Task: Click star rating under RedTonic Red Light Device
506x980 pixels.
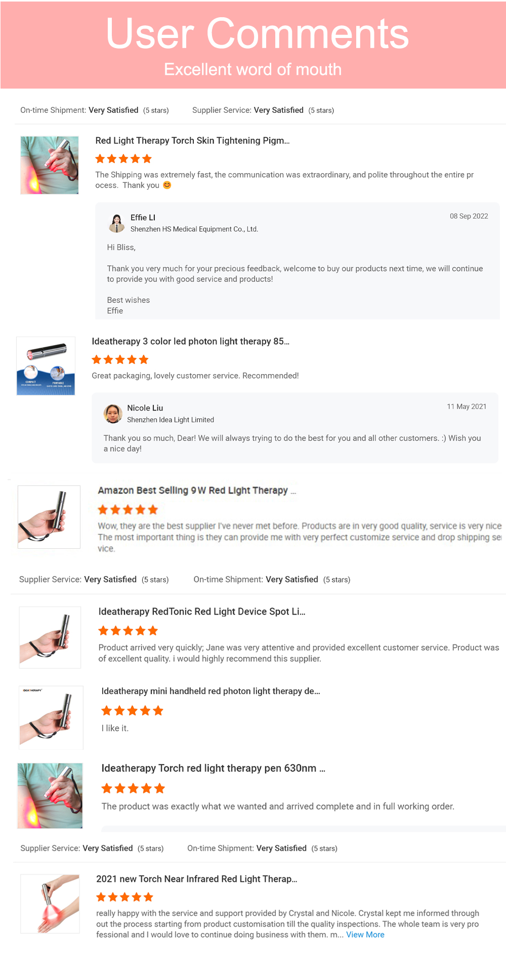Action: (128, 631)
